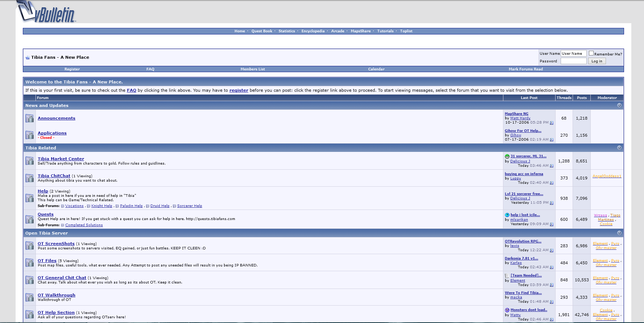Open Statistics in the top navigation
This screenshot has height=323, width=644.
pyautogui.click(x=287, y=31)
